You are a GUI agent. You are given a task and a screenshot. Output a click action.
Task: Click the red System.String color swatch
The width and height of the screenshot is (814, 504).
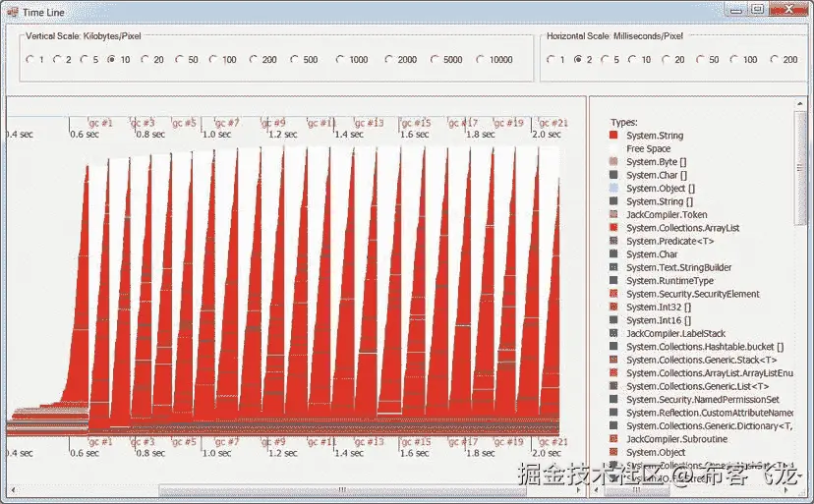tap(613, 135)
